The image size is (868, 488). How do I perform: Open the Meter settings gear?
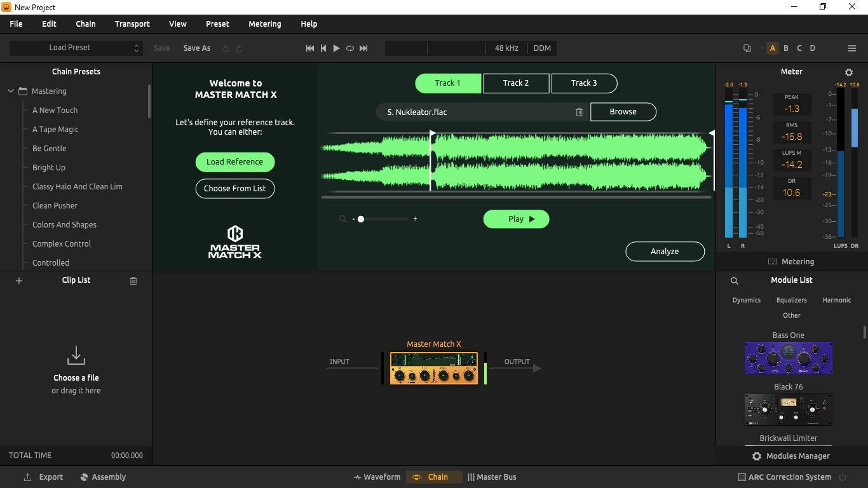tap(848, 72)
